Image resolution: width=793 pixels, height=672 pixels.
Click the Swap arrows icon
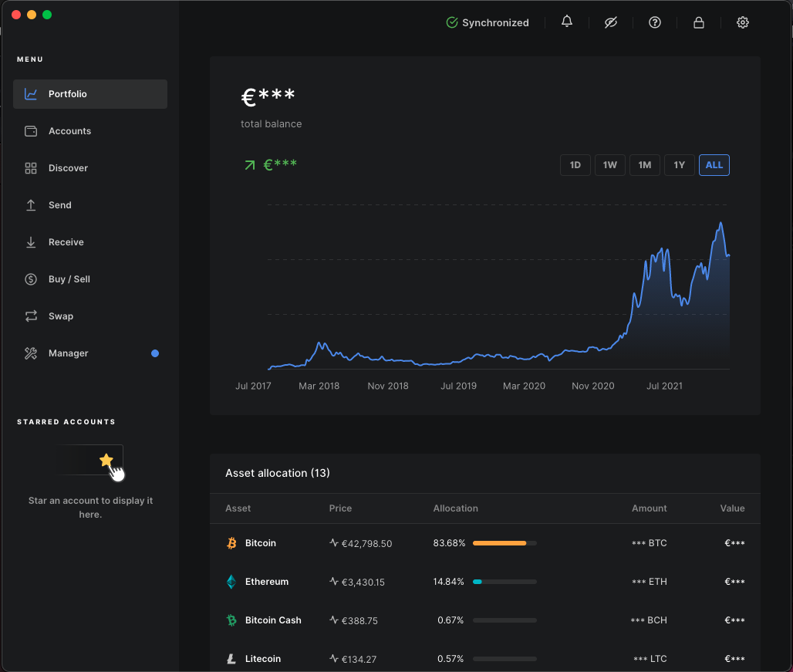[31, 316]
